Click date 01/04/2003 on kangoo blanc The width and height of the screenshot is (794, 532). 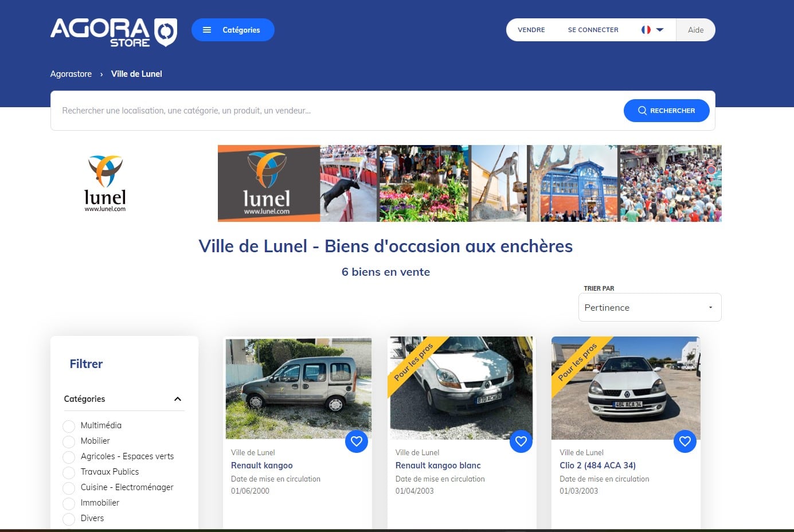click(x=414, y=491)
